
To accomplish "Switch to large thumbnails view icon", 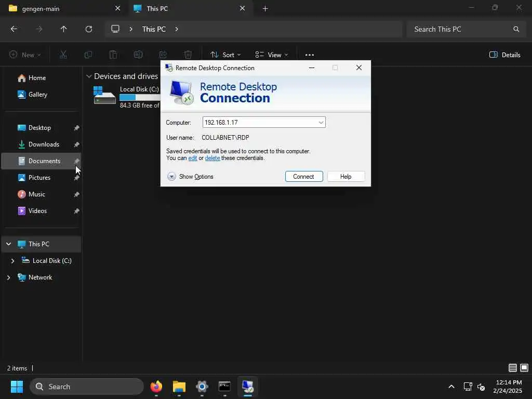I will [x=524, y=368].
